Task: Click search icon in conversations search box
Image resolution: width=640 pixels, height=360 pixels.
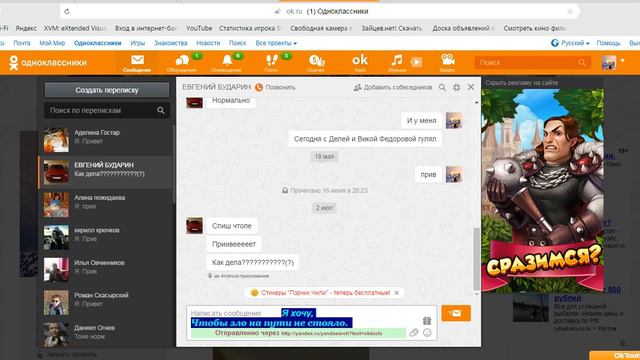Action: 161,110
